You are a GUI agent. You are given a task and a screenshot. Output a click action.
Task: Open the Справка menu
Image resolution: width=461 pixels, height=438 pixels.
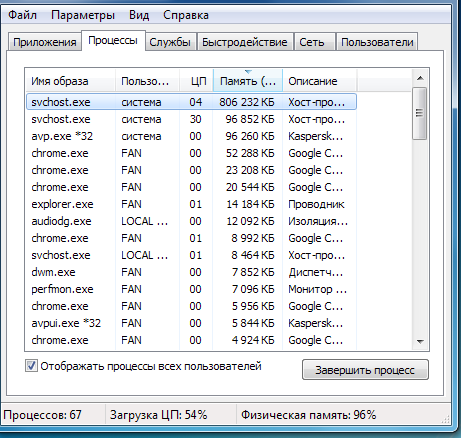click(x=186, y=15)
